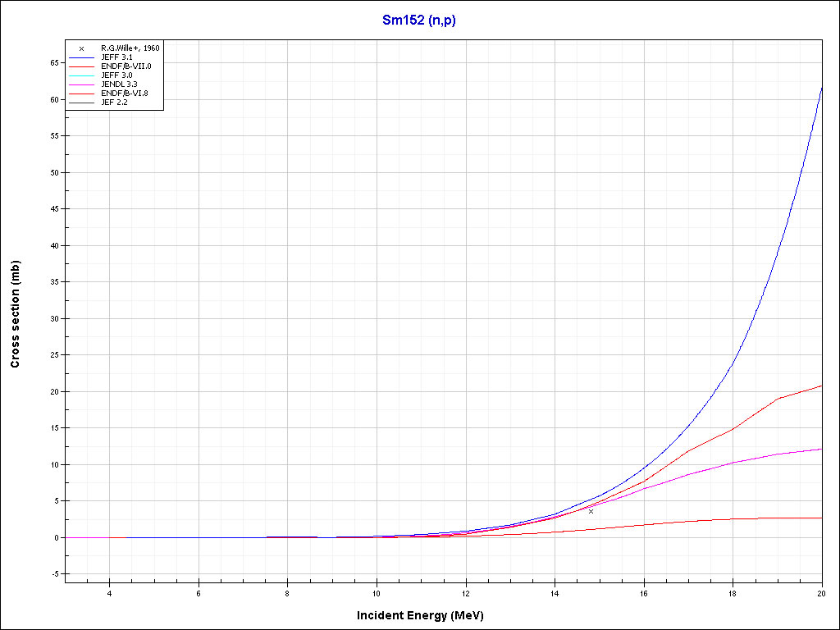Click the Cross section (mb) axis label
This screenshot has width=840, height=630.
tap(16, 314)
